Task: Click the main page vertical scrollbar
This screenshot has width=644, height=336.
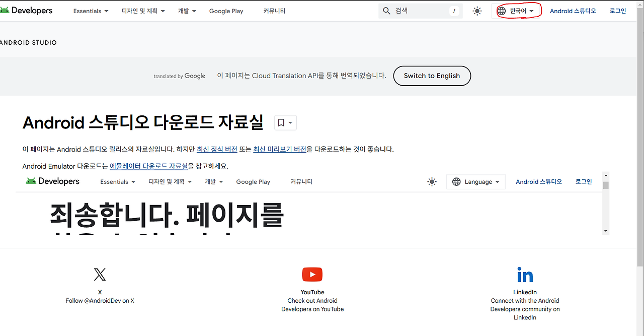Action: (x=640, y=136)
